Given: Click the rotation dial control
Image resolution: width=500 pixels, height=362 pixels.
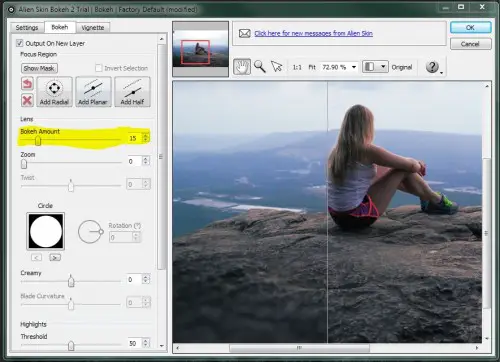Looking at the screenshot, I should coord(90,231).
